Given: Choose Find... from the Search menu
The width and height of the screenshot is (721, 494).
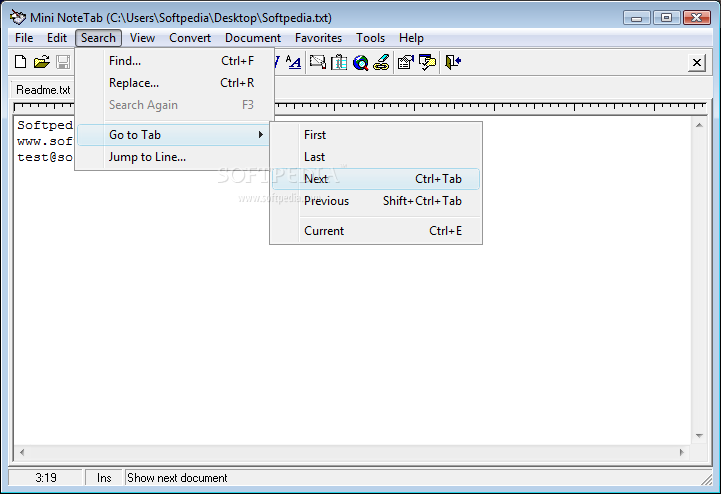Looking at the screenshot, I should (x=175, y=61).
